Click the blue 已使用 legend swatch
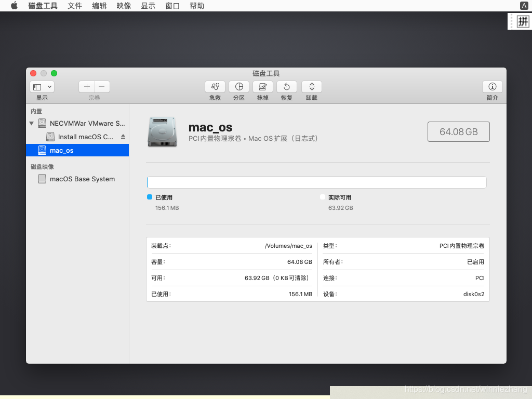This screenshot has height=399, width=532. coord(150,197)
